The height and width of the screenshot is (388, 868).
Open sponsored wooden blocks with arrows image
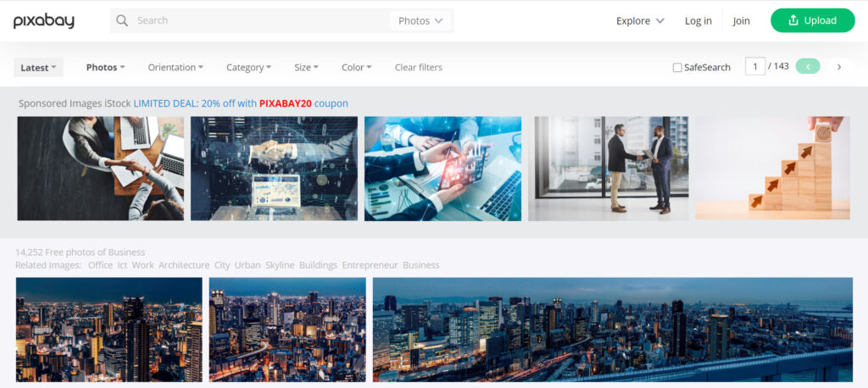pos(773,169)
